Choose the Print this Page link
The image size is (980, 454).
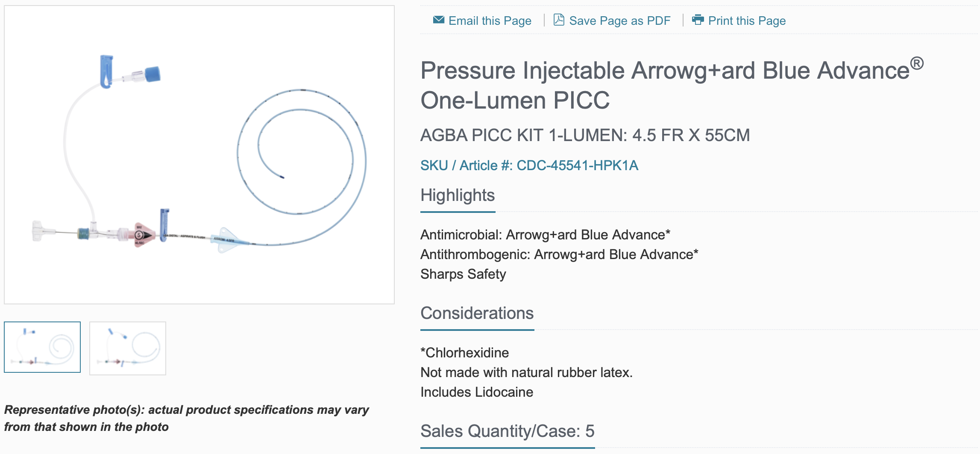(747, 21)
